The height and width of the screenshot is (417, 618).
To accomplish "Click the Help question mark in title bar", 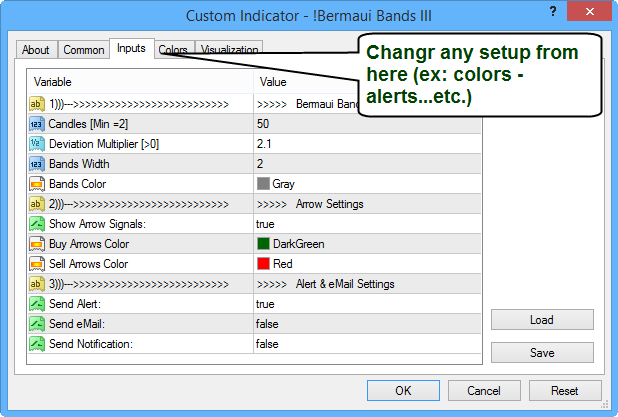I will click(551, 12).
